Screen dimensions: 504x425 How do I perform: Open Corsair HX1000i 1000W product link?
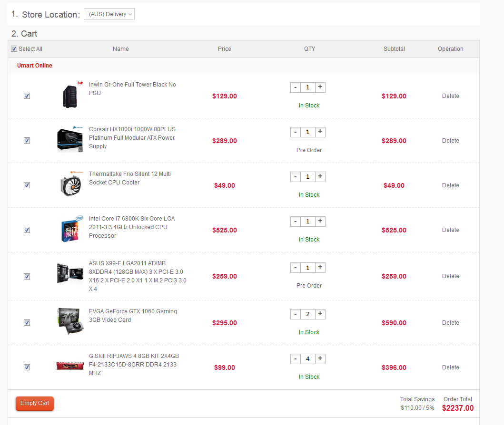click(x=132, y=138)
